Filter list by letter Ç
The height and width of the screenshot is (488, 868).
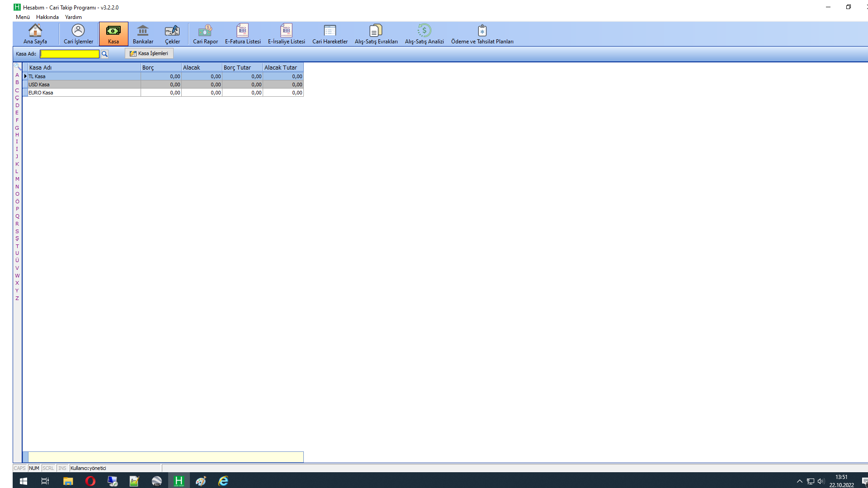point(17,98)
